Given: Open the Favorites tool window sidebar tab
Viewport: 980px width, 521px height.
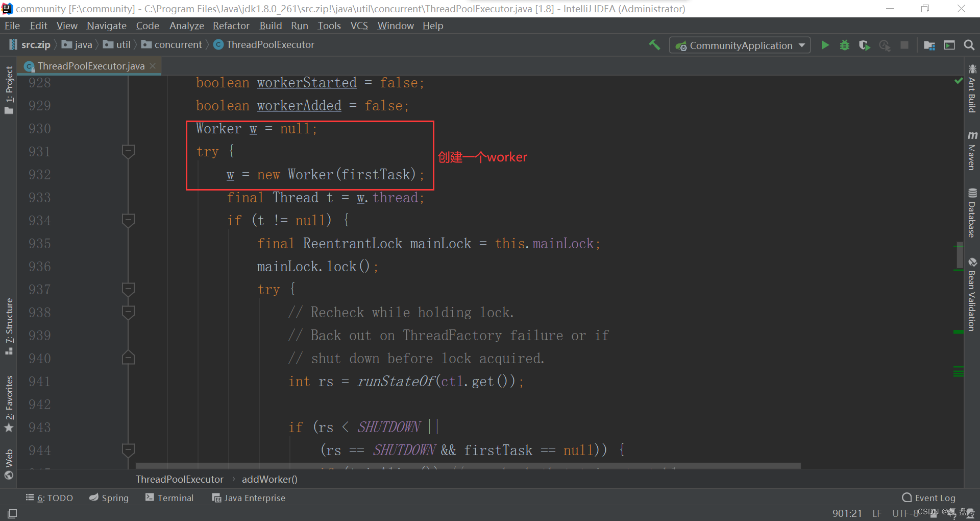Looking at the screenshot, I should tap(9, 404).
